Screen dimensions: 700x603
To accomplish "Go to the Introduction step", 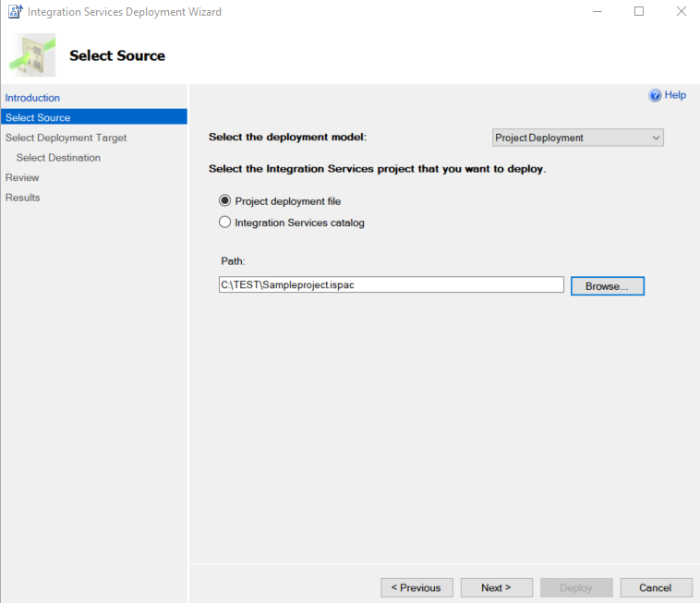I will tap(32, 98).
